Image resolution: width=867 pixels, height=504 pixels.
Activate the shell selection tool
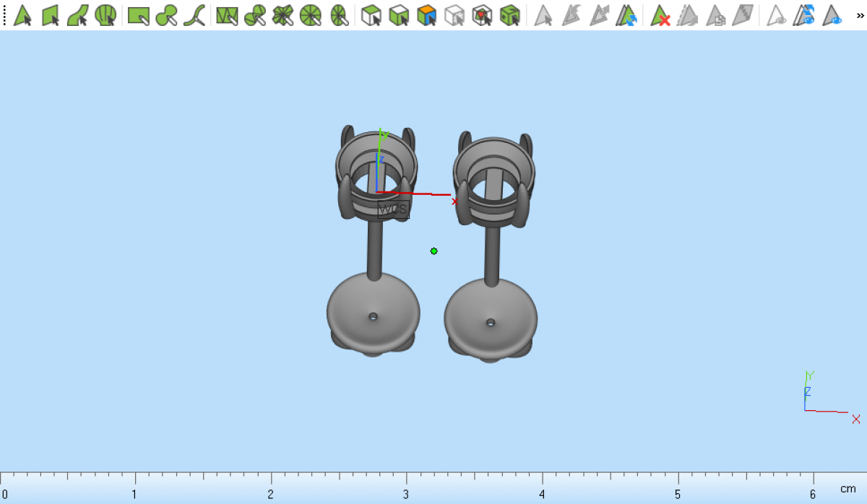pos(105,15)
